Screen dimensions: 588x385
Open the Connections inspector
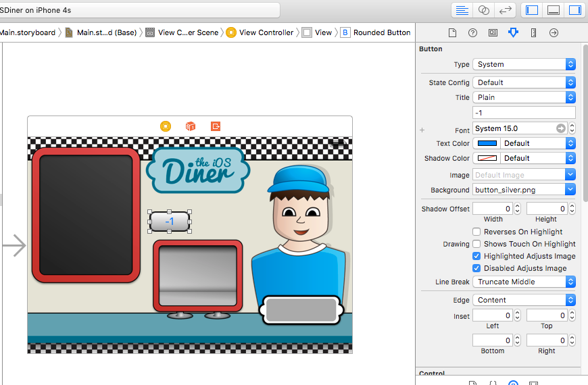click(x=554, y=33)
